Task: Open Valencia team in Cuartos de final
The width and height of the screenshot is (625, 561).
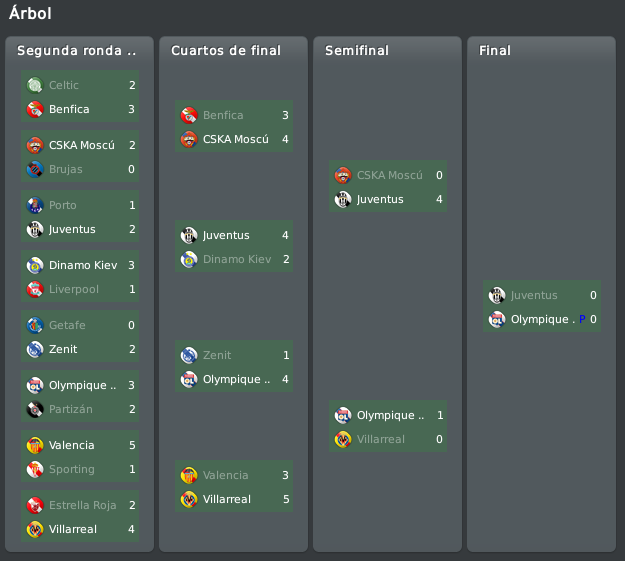Action: click(x=226, y=475)
